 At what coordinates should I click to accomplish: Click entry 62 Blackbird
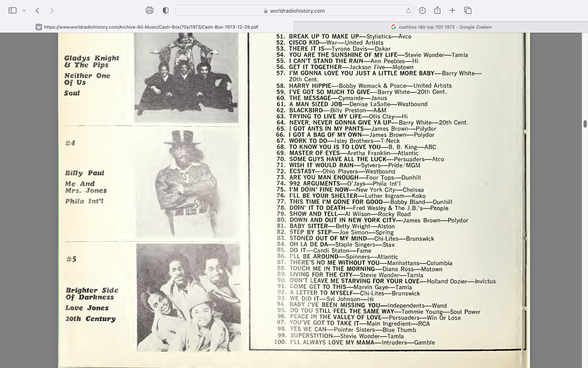tap(331, 110)
